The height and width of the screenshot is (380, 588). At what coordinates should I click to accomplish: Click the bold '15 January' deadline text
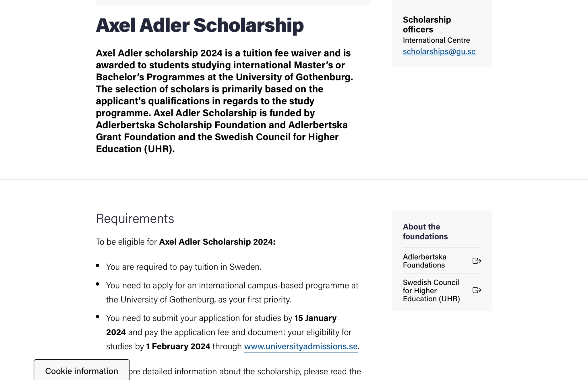click(x=315, y=318)
